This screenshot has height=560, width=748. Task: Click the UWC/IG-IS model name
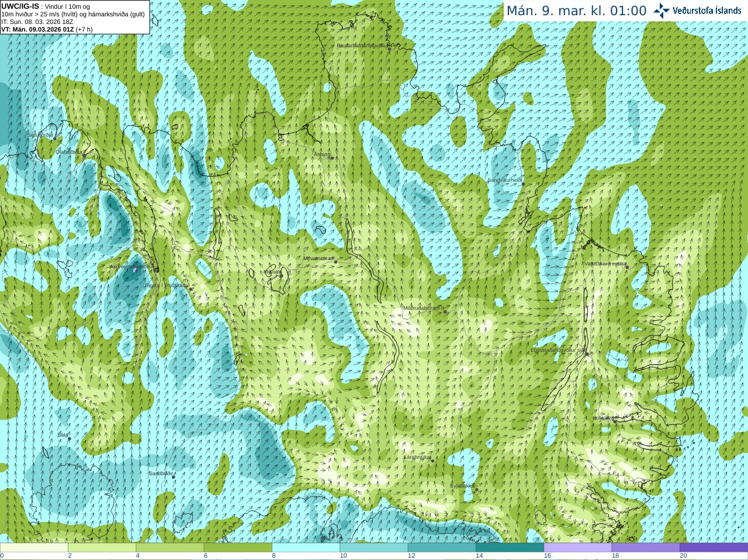coord(20,6)
